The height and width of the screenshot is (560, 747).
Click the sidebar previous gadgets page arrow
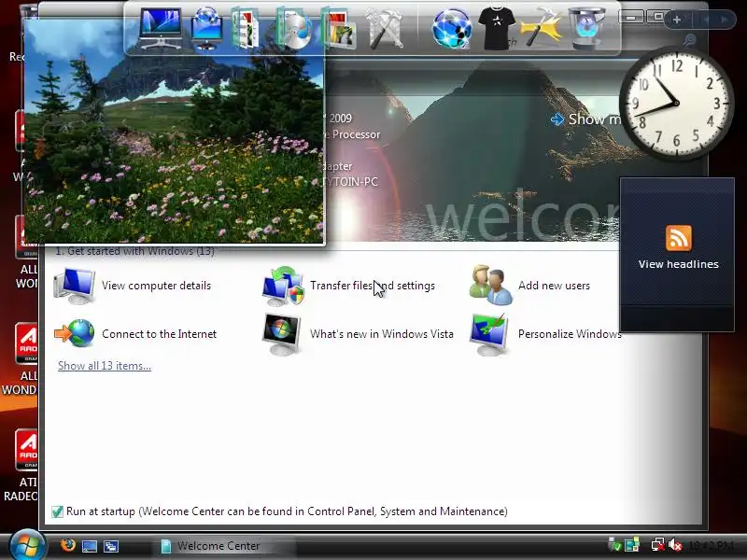point(705,20)
